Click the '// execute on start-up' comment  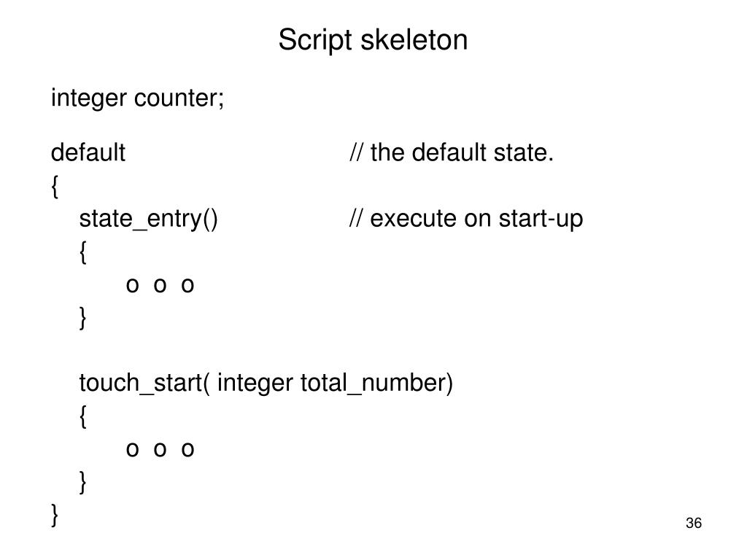[x=466, y=219]
